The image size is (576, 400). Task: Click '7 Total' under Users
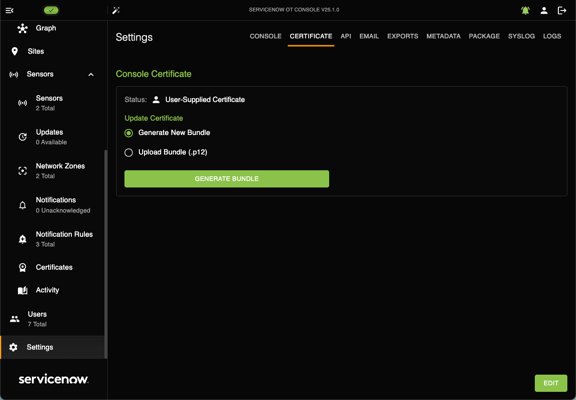pyautogui.click(x=37, y=324)
